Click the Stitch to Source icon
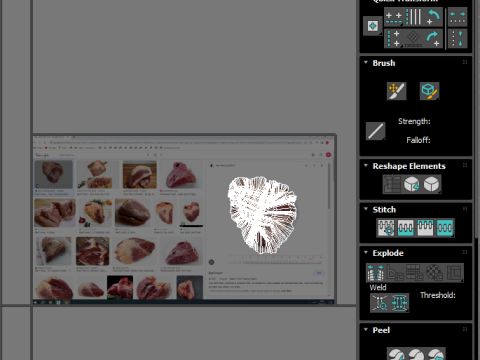Viewport: 480px width, 360px height. [425, 228]
